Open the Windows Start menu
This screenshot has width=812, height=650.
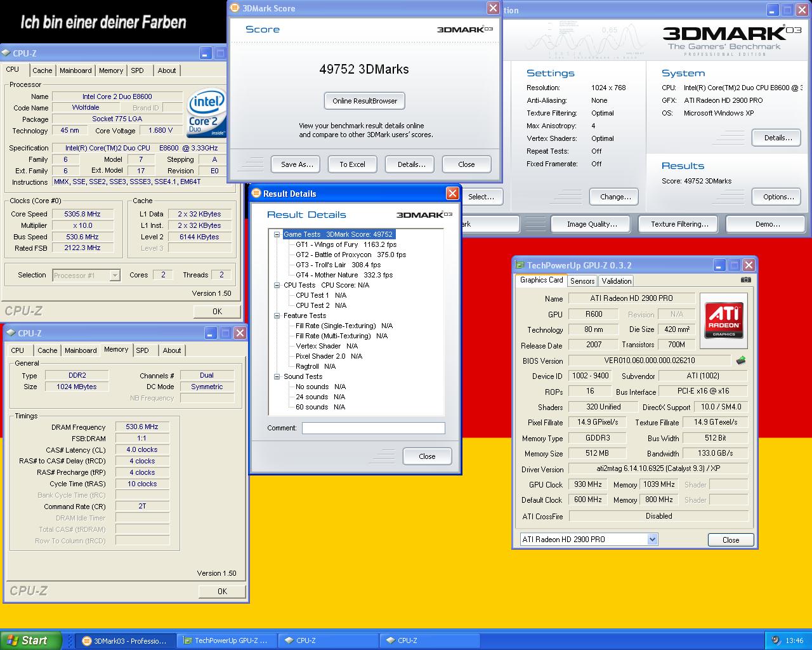(x=31, y=640)
